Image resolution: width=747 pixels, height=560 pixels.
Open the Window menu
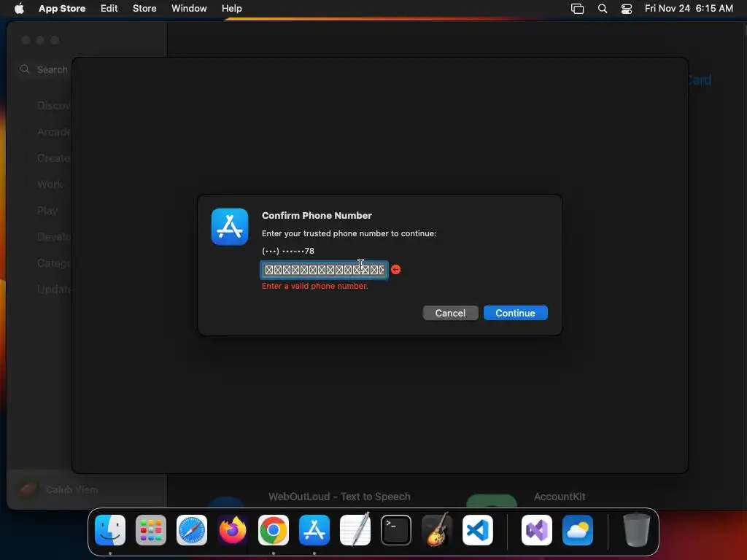click(x=189, y=8)
